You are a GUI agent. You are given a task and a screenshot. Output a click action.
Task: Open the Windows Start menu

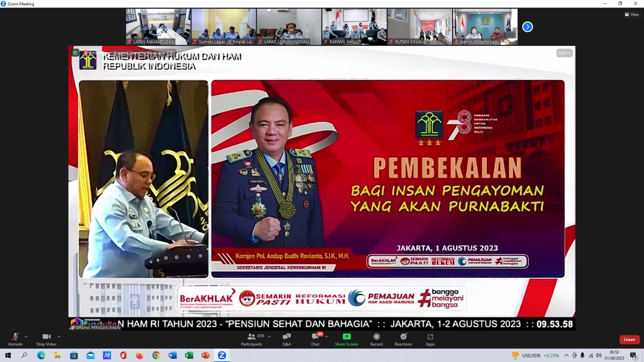tap(8, 356)
